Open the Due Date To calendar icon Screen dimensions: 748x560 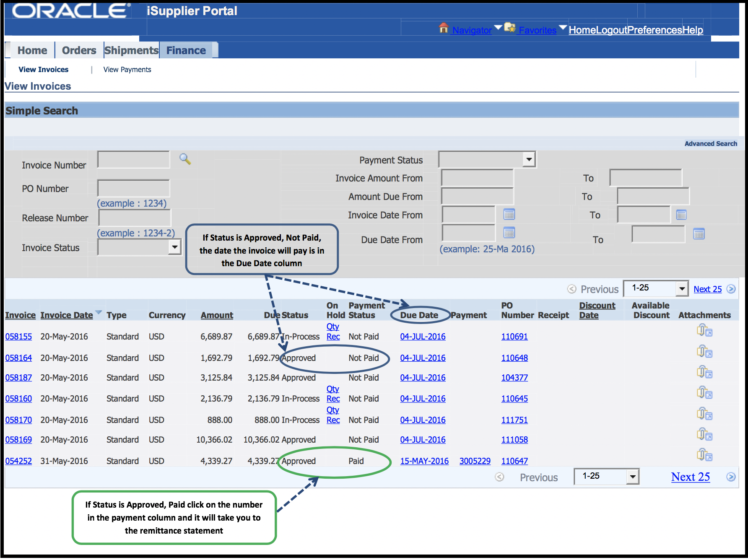point(699,233)
